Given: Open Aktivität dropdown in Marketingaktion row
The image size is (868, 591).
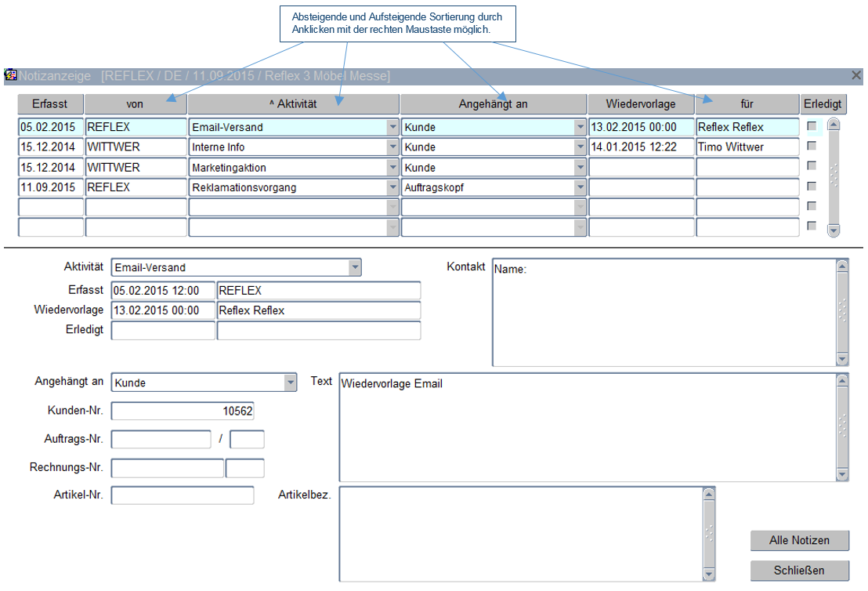Looking at the screenshot, I should [x=392, y=168].
